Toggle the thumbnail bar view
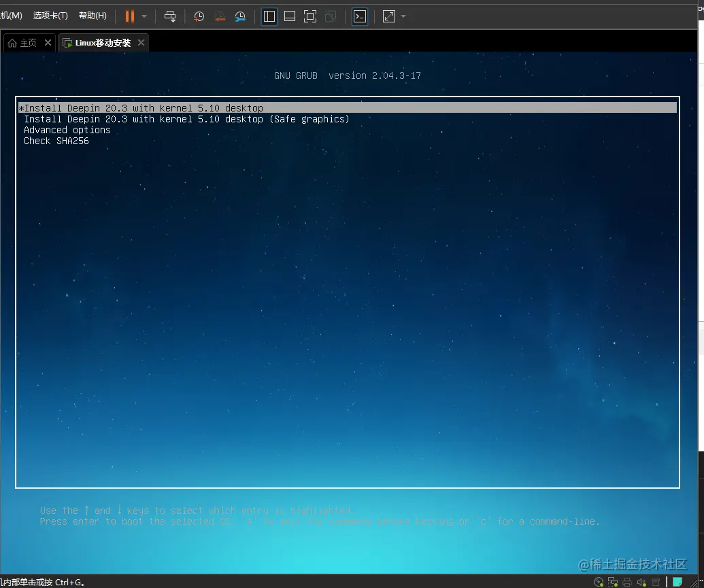This screenshot has width=704, height=588. click(290, 16)
